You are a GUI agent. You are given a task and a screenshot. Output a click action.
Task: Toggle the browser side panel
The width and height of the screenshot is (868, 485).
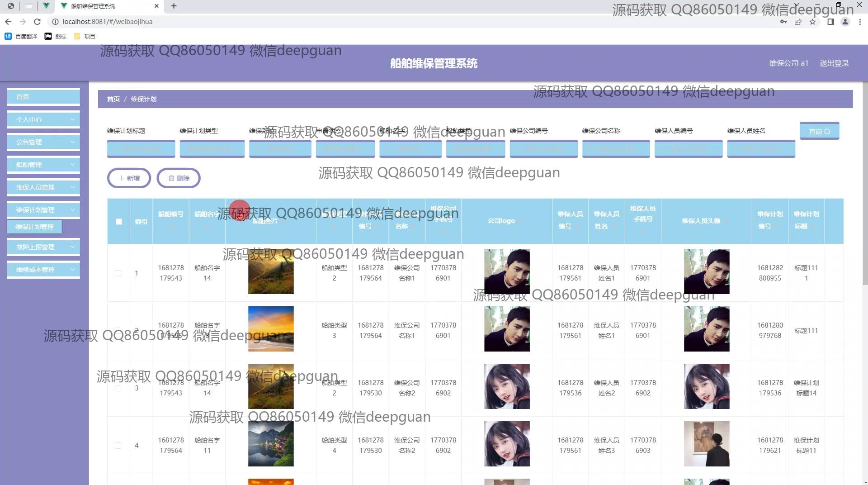point(830,22)
